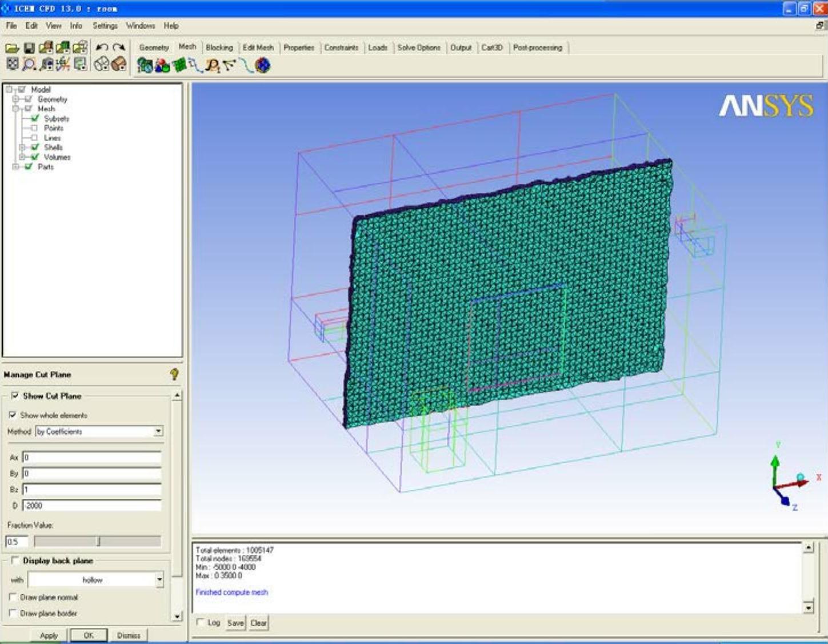Switch to the Blocking tab
This screenshot has width=828, height=644.
[x=219, y=47]
